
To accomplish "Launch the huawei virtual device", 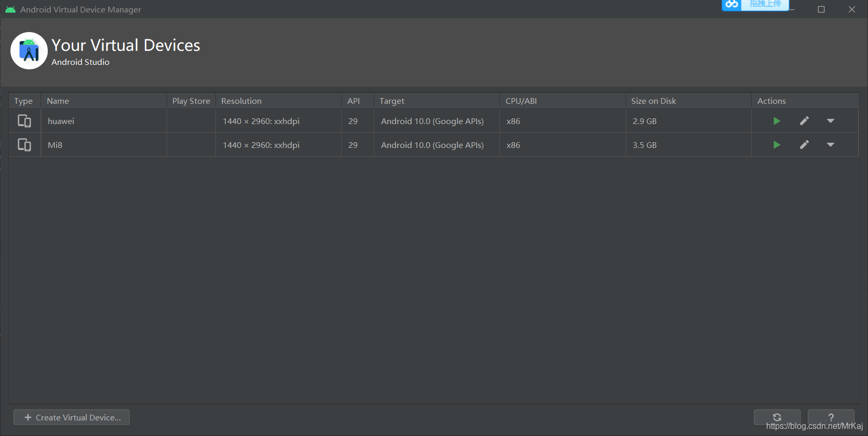I will (x=777, y=121).
